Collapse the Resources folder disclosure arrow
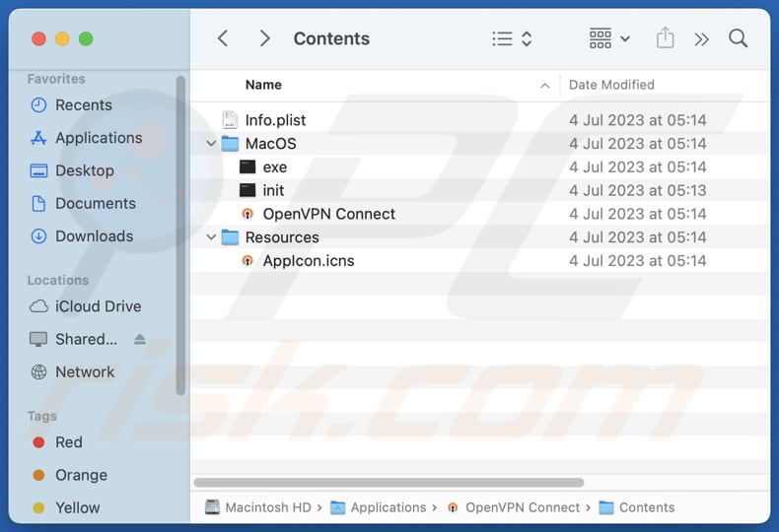 (x=211, y=237)
